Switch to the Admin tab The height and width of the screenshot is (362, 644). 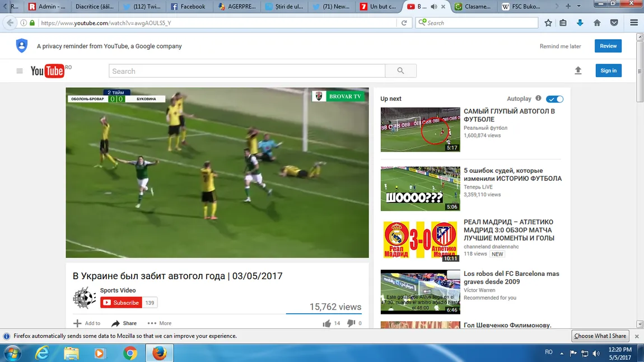click(47, 7)
